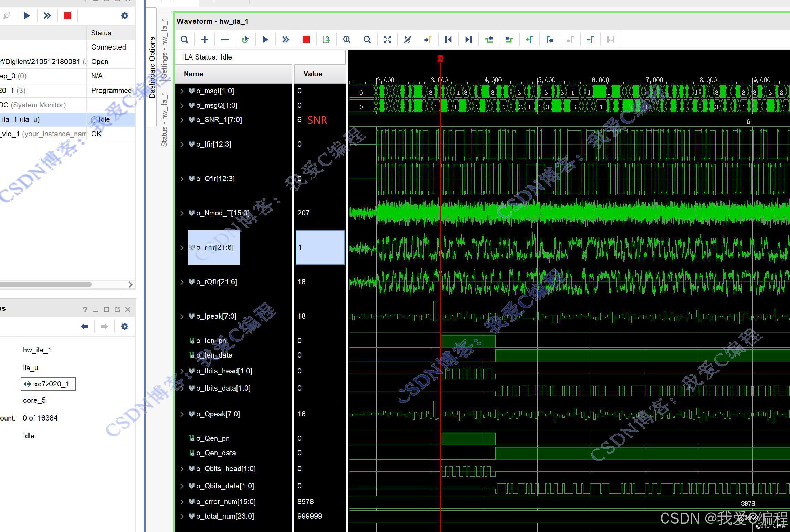Image resolution: width=790 pixels, height=532 pixels.
Task: Run trigger for the ILA core
Action: coord(265,40)
